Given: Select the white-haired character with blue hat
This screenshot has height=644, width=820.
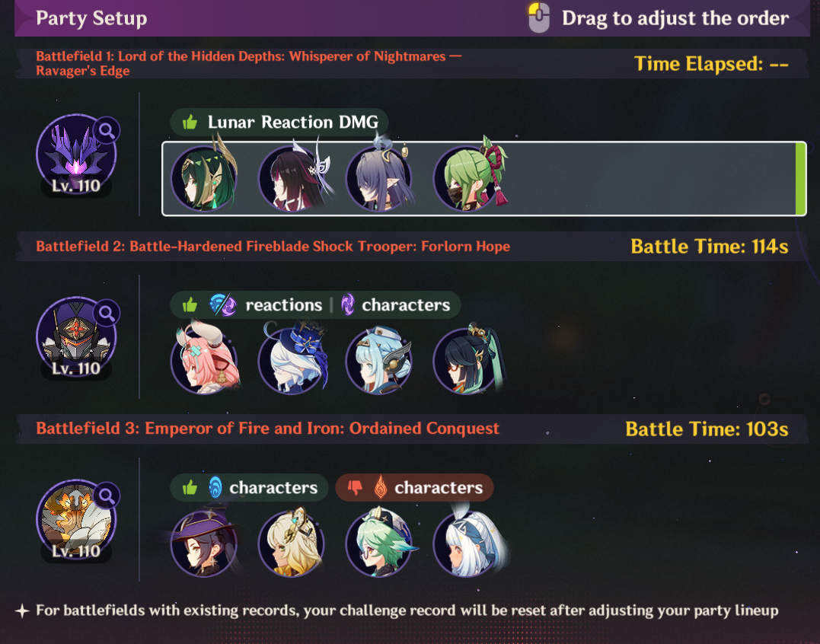Looking at the screenshot, I should [x=292, y=359].
